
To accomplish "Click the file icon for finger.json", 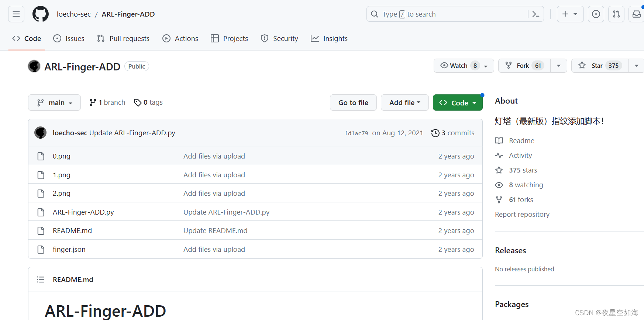I will pyautogui.click(x=41, y=250).
